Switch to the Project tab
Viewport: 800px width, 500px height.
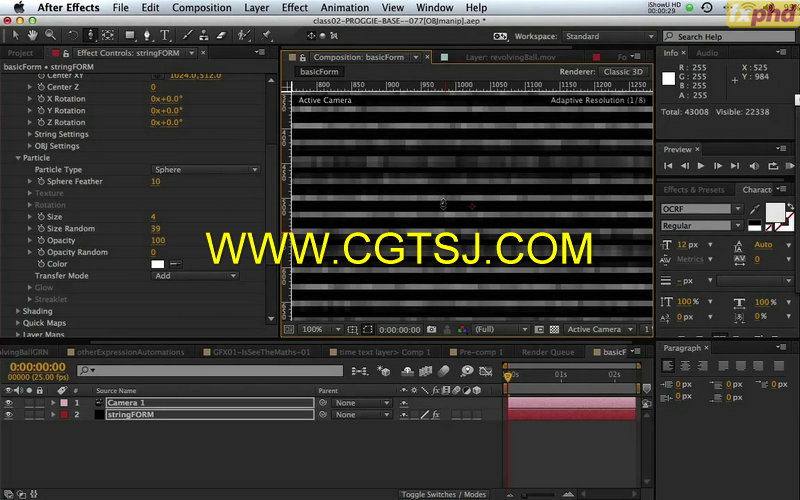click(x=20, y=53)
